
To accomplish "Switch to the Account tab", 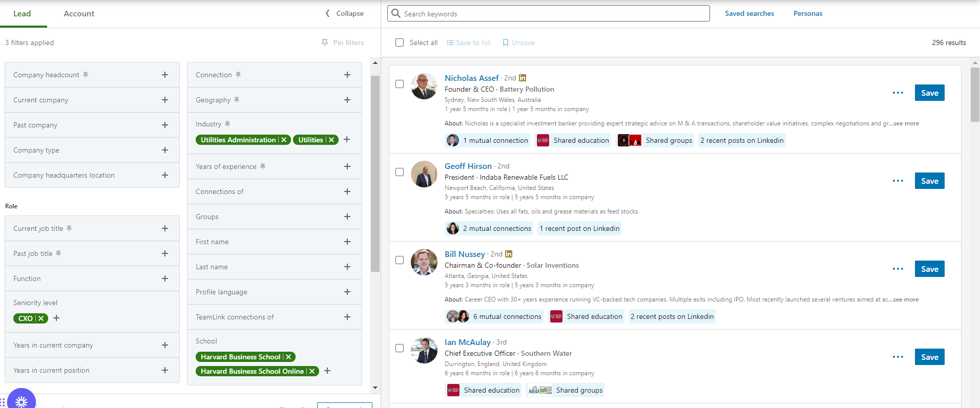I will tap(79, 13).
